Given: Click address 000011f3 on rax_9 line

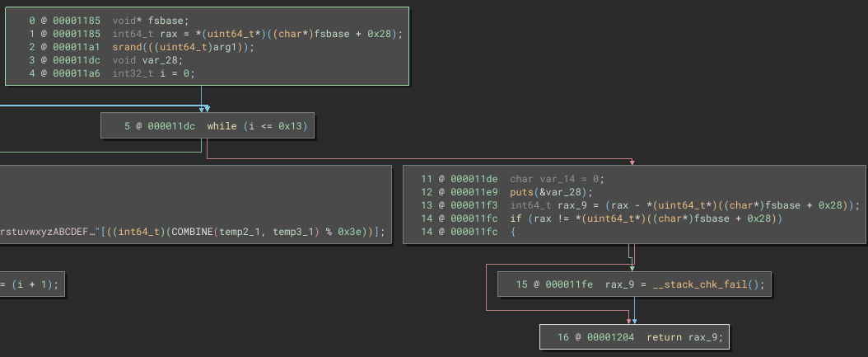Looking at the screenshot, I should [x=474, y=205].
